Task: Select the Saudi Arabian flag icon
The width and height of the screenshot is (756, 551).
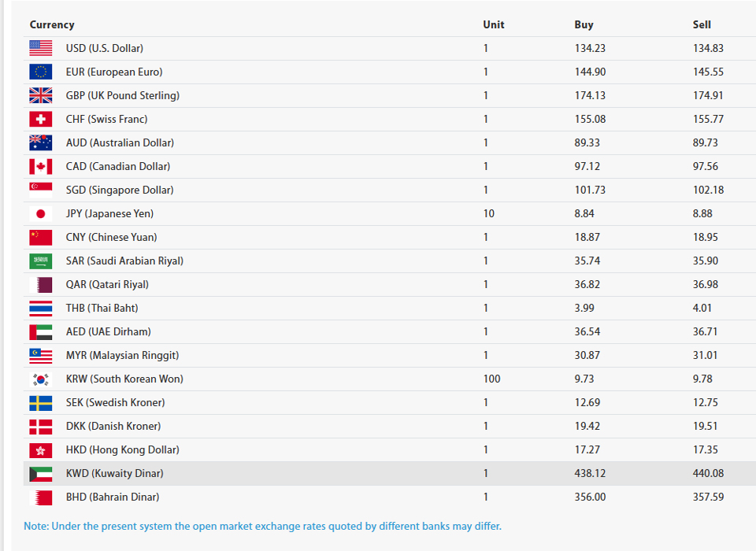Action: click(x=40, y=261)
